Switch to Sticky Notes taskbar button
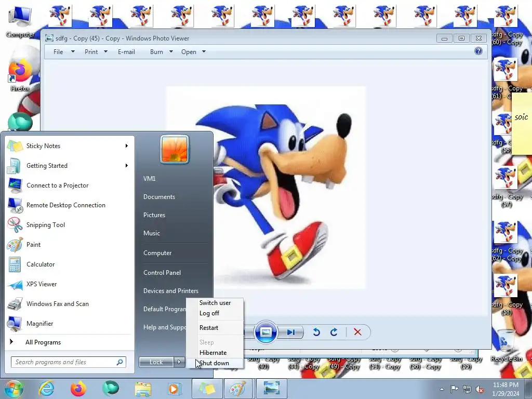 pyautogui.click(x=207, y=389)
